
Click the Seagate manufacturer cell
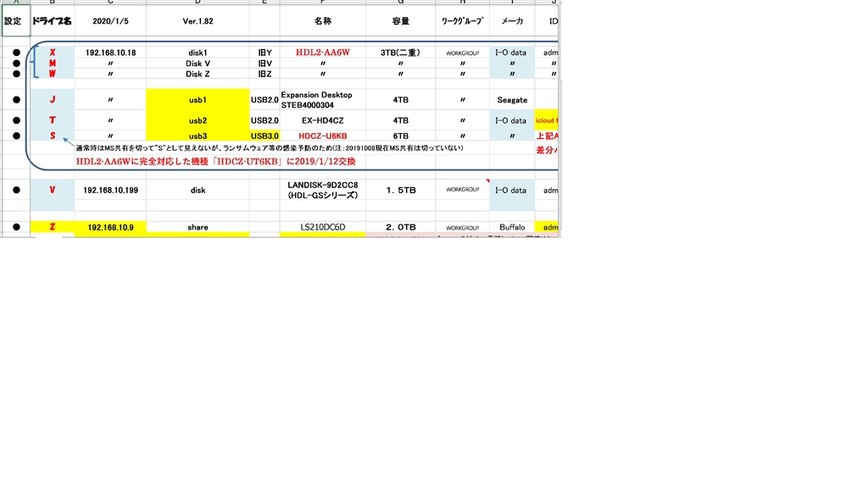[510, 99]
